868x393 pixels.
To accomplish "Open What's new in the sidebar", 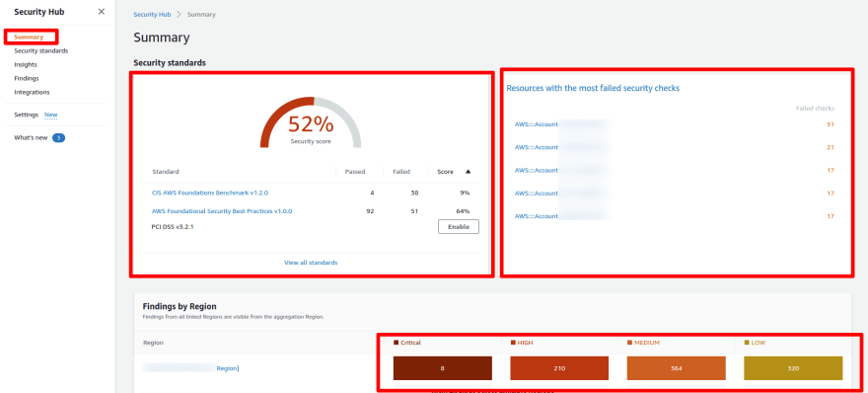I will (31, 138).
